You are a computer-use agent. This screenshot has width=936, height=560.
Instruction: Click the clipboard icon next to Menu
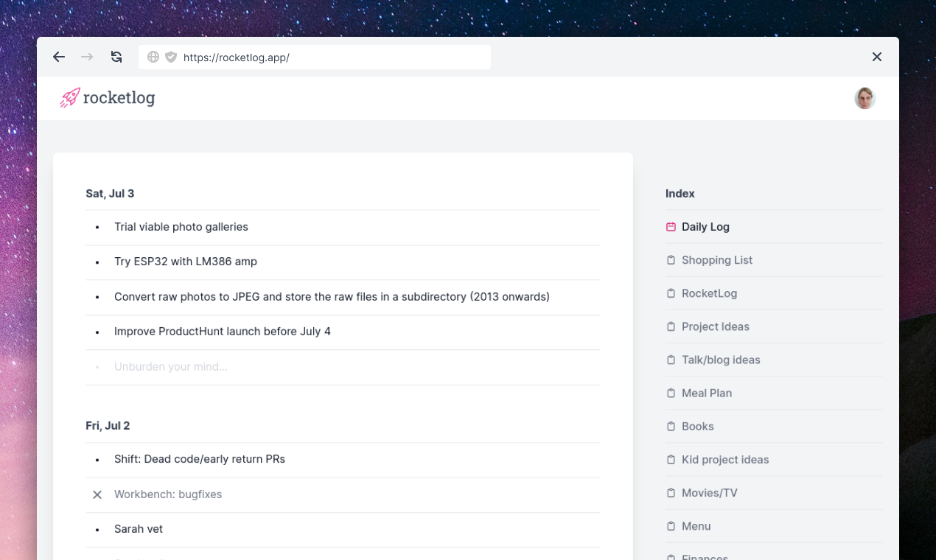click(671, 526)
